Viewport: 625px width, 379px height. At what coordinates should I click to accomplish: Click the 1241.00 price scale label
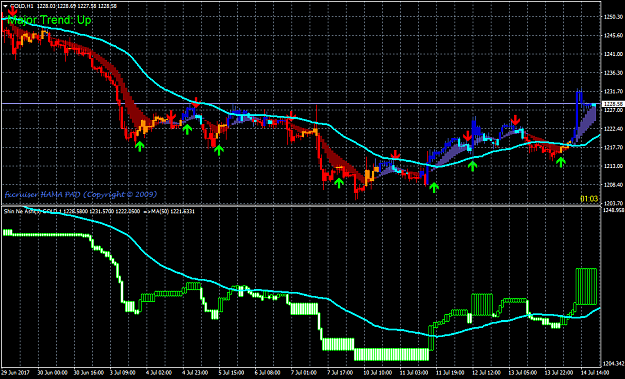click(613, 54)
